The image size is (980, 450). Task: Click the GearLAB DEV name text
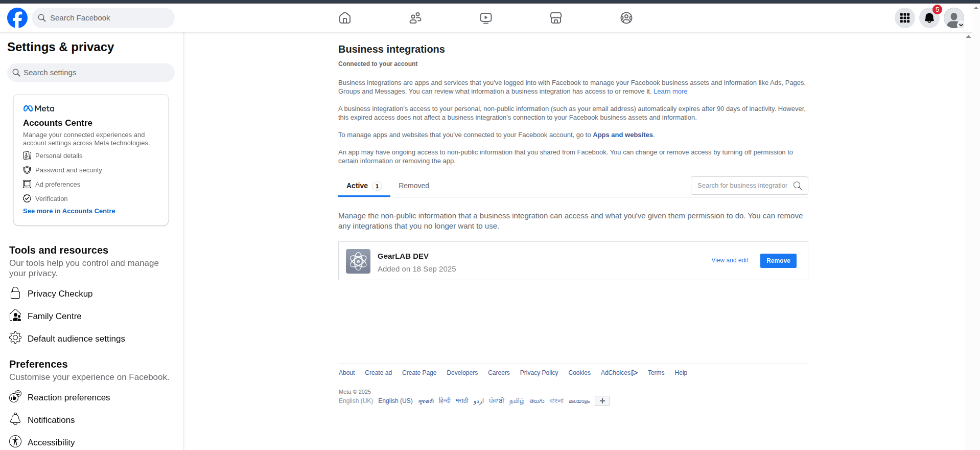point(403,256)
